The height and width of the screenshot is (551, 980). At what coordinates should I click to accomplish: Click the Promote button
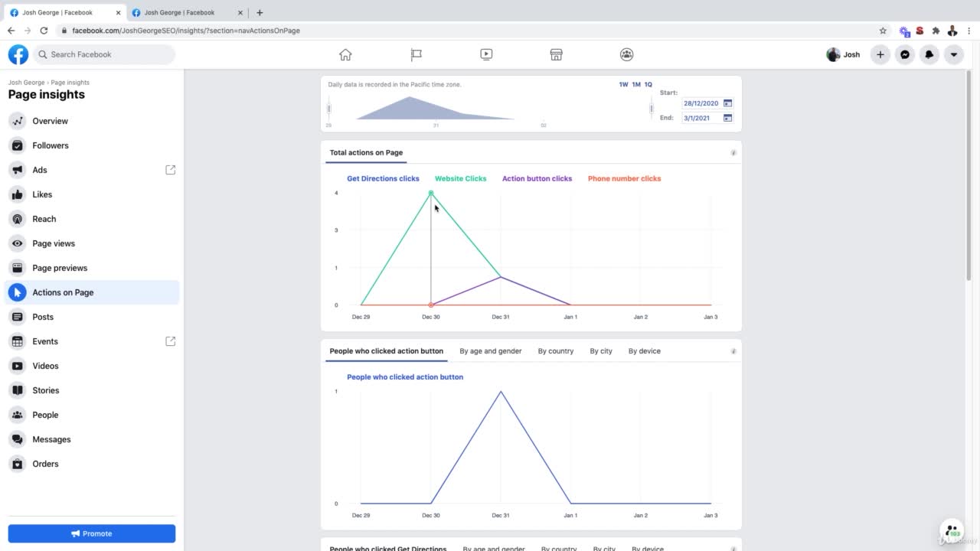click(92, 533)
